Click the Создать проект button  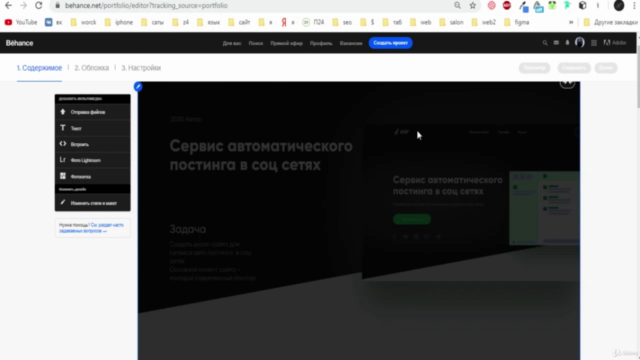[x=391, y=43]
